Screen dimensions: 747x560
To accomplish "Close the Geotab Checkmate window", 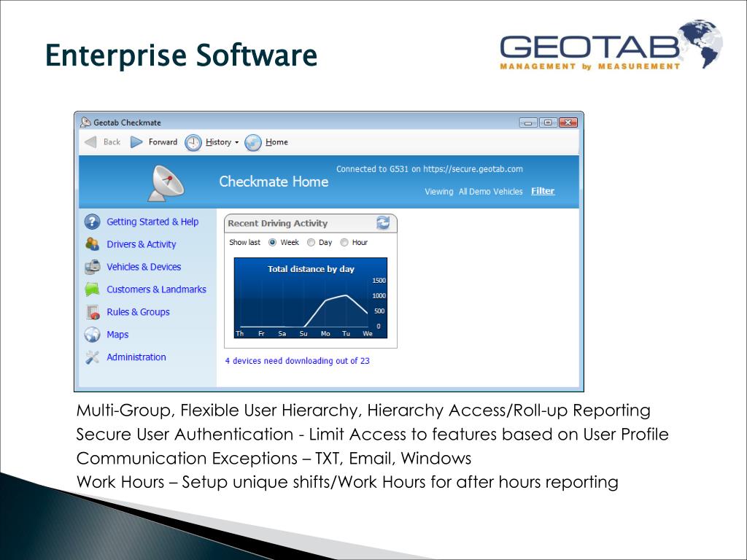I will click(568, 122).
